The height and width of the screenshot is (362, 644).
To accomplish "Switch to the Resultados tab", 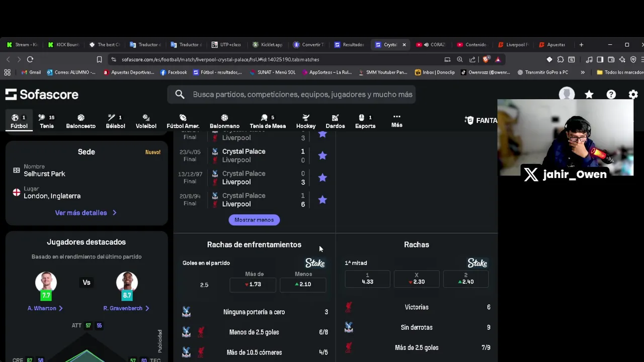I will pyautogui.click(x=349, y=45).
